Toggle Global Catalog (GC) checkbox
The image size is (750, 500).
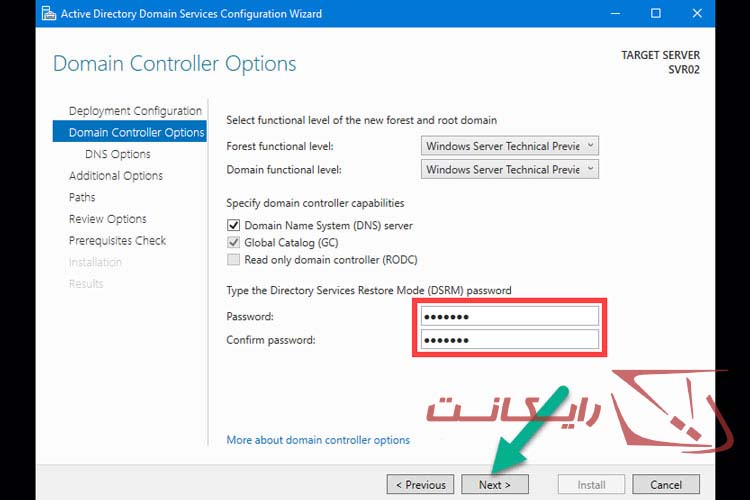(234, 243)
